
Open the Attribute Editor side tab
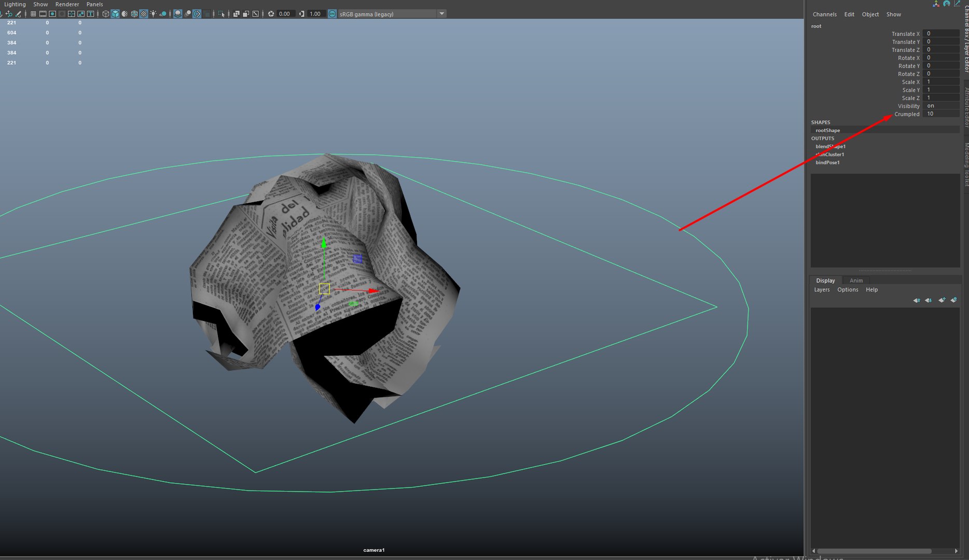pos(966,107)
